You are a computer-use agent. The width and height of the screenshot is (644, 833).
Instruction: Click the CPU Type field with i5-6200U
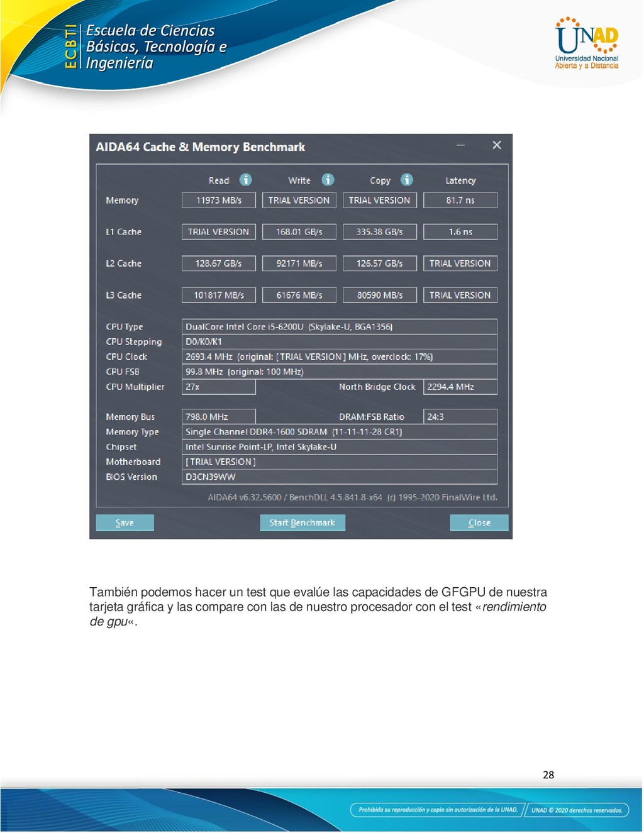point(339,326)
